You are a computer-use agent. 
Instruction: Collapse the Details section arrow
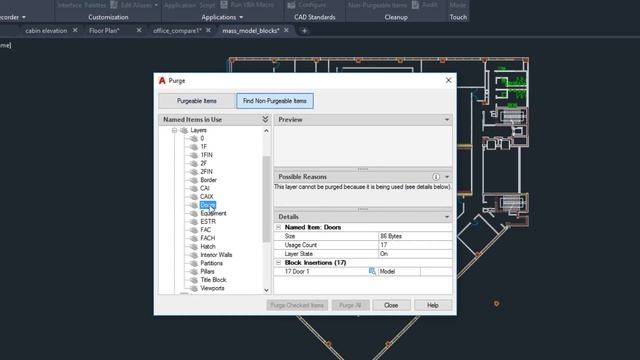pyautogui.click(x=447, y=217)
